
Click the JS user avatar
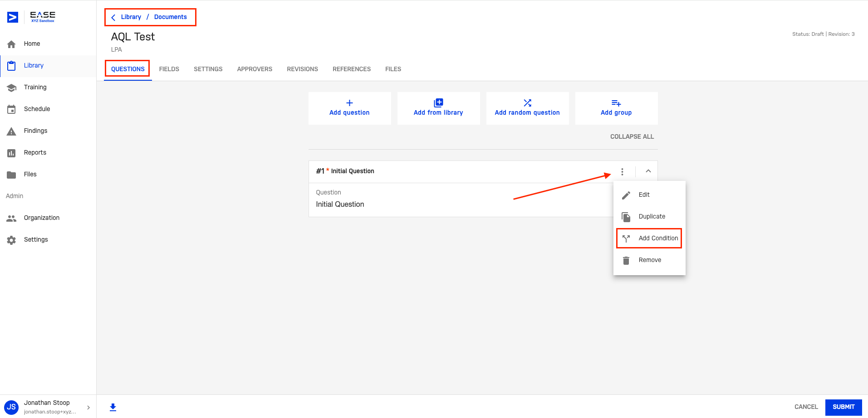(11, 407)
